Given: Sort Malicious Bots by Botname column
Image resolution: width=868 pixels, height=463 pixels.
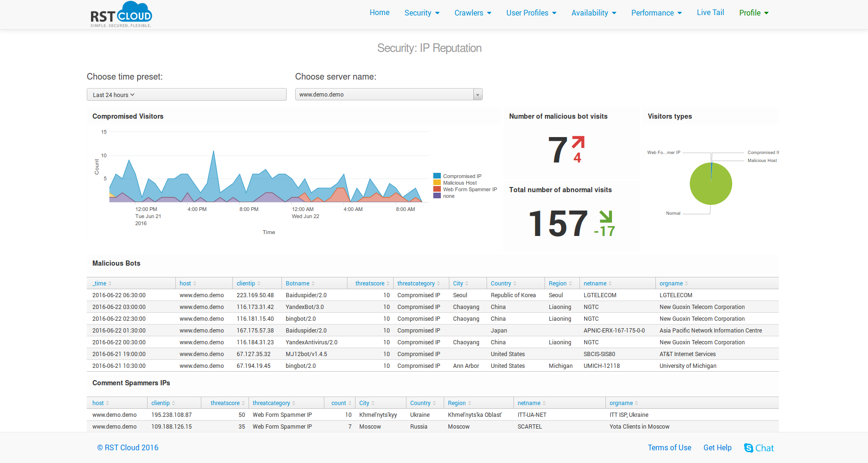Looking at the screenshot, I should pos(300,284).
